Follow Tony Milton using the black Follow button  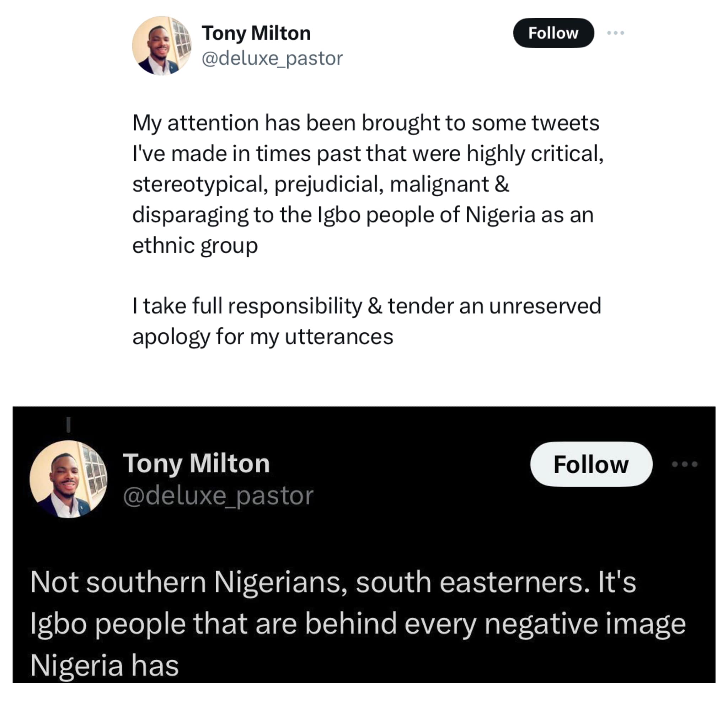point(553,33)
